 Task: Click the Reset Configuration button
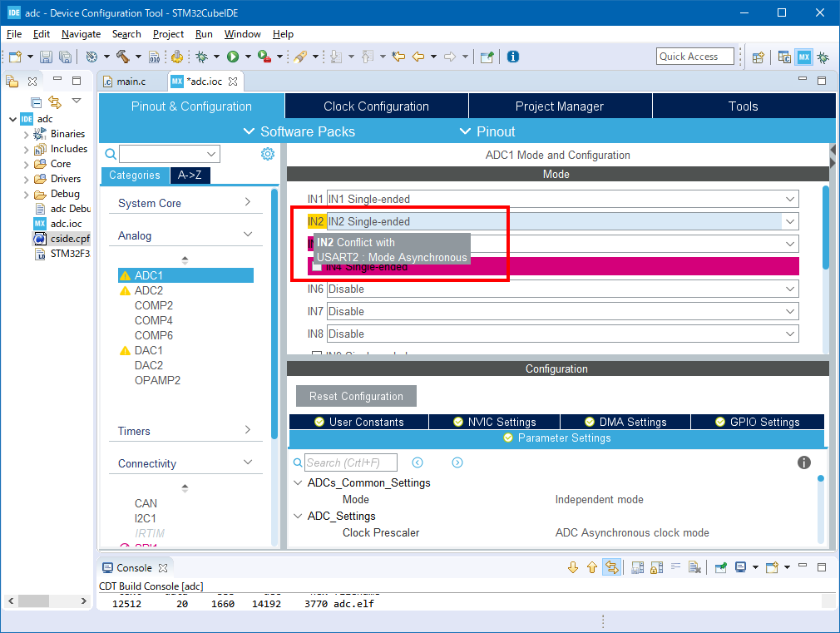[356, 396]
